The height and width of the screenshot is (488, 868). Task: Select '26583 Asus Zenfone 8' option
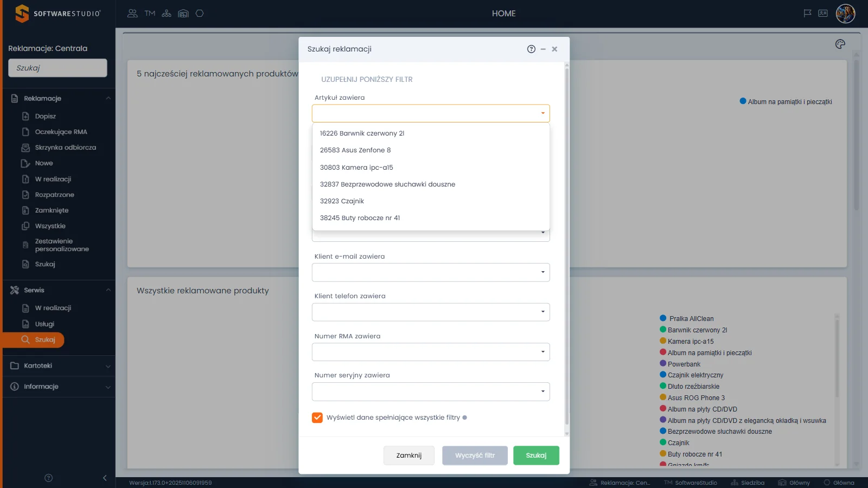coord(431,150)
